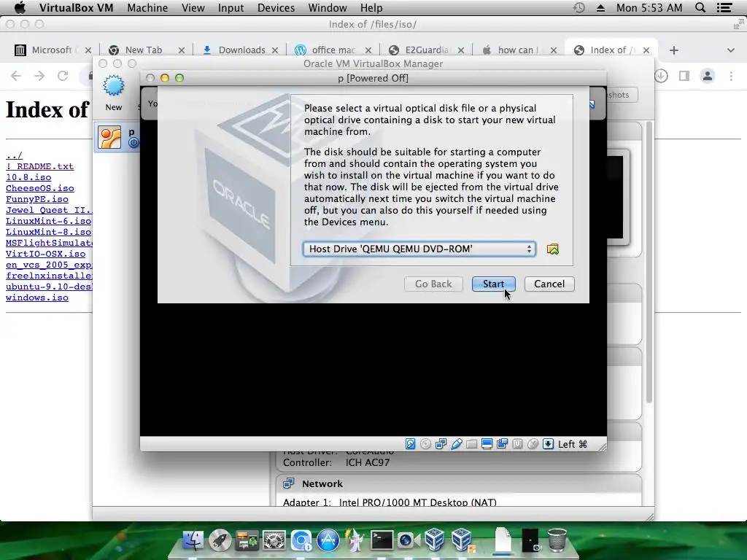Open Chromium browser icon in dock

point(301,540)
